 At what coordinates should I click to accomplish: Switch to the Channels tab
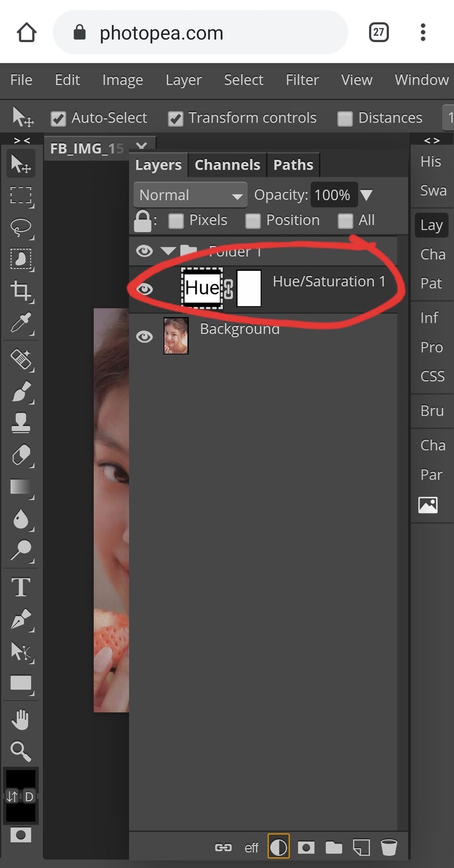coord(227,165)
